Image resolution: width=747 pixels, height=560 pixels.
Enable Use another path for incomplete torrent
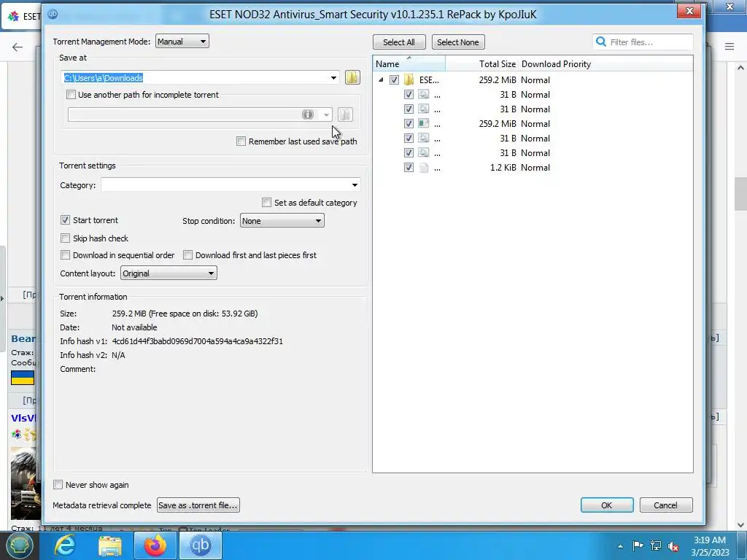(x=71, y=95)
